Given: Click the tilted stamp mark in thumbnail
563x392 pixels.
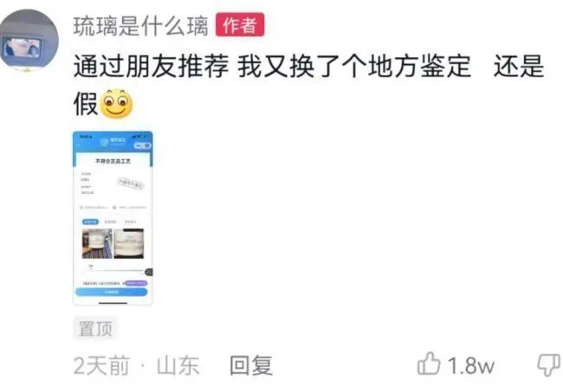Looking at the screenshot, I should point(131,183).
